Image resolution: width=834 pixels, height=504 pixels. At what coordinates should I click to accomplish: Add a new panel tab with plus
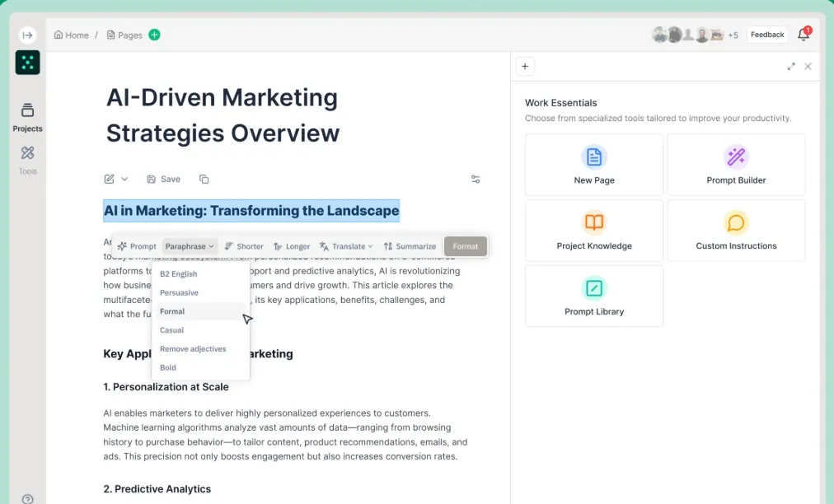(x=525, y=67)
